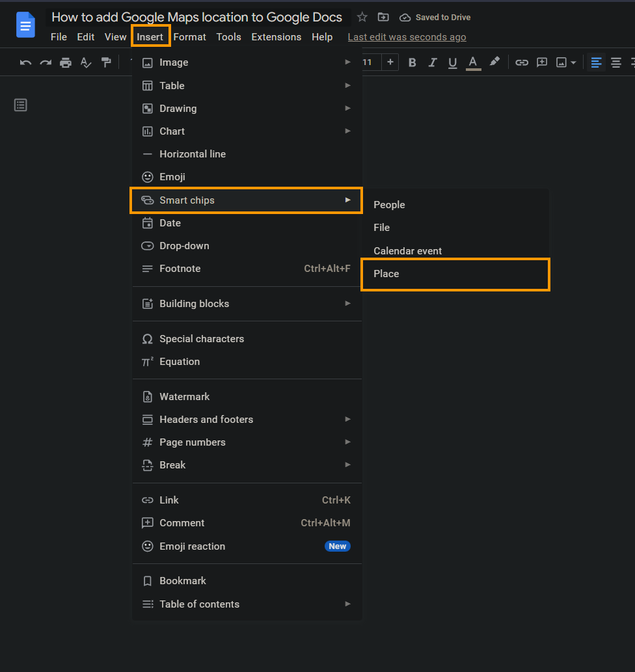Viewport: 635px width, 672px height.
Task: Open the View menu
Action: pyautogui.click(x=115, y=37)
